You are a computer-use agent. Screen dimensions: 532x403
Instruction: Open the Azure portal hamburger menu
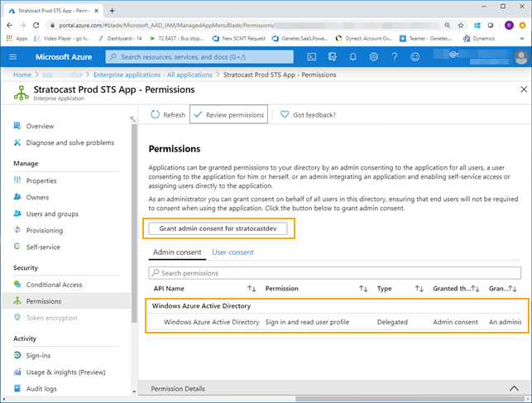pos(13,56)
